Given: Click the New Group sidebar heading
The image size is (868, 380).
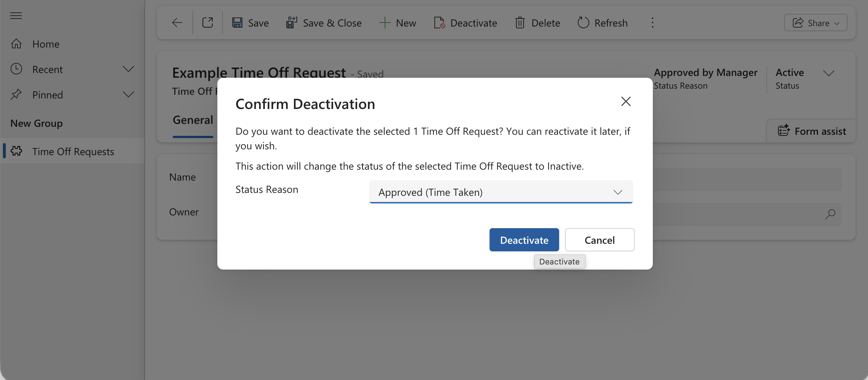Looking at the screenshot, I should pyautogui.click(x=37, y=123).
